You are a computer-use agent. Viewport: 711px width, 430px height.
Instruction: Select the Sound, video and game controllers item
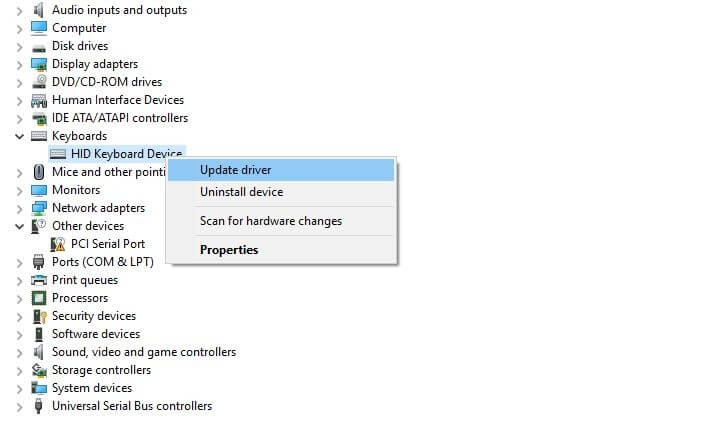[x=144, y=352]
